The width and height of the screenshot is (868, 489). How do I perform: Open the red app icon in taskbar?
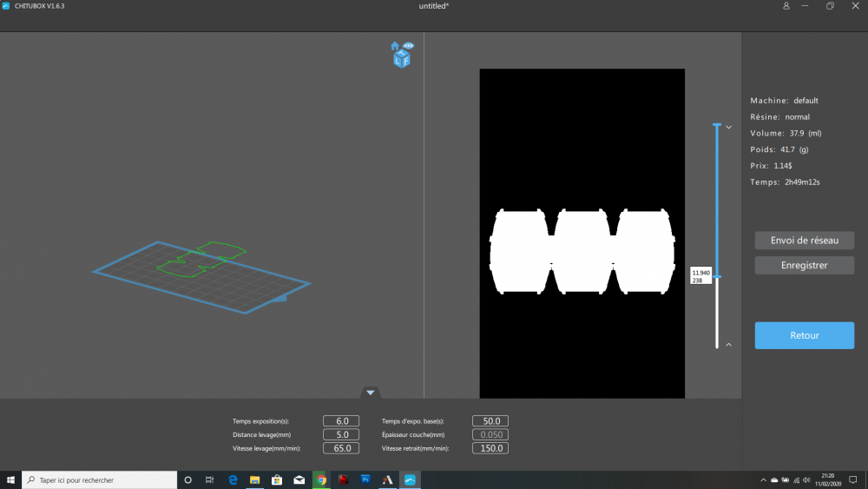[x=343, y=480]
